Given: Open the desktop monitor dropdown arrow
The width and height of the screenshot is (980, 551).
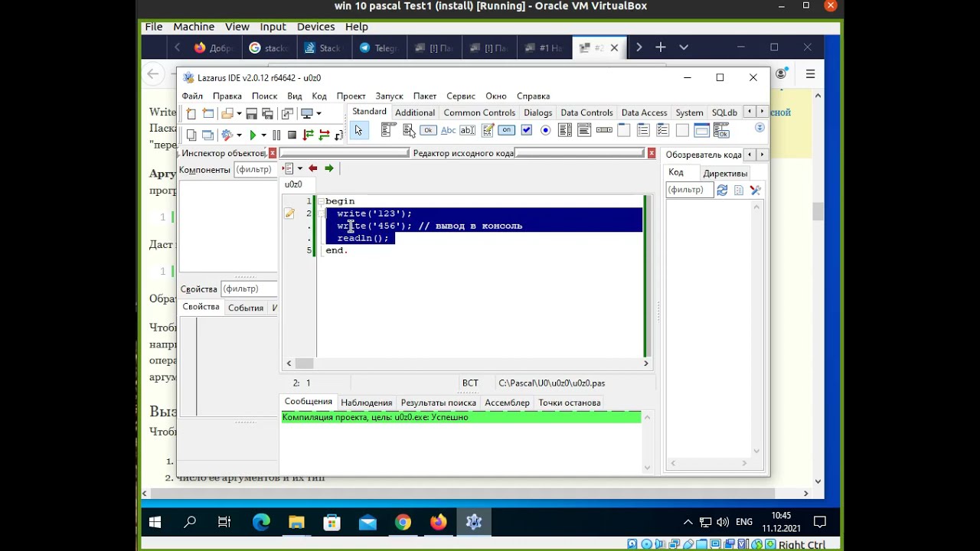Looking at the screenshot, I should [x=318, y=113].
